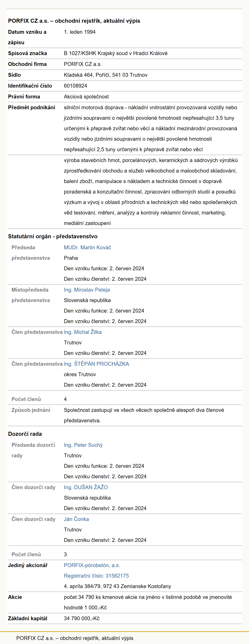Follow the Ing. Michal Žilka link
The image size is (249, 644).
click(83, 332)
